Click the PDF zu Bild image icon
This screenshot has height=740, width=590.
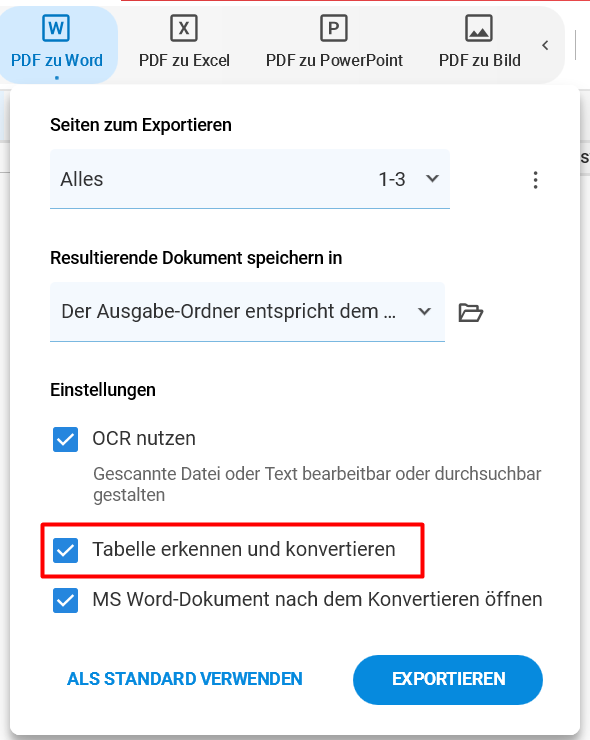click(479, 28)
